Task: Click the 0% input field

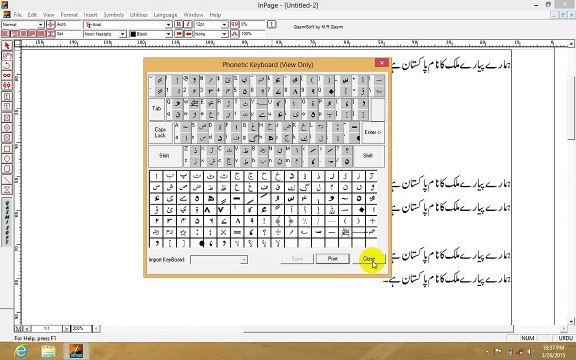Action: coord(252,25)
